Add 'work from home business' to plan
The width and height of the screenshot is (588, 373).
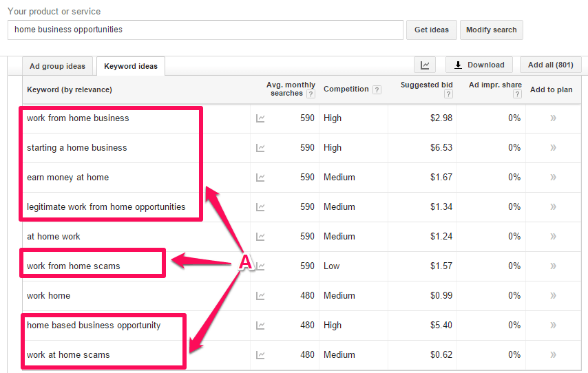pyautogui.click(x=553, y=118)
